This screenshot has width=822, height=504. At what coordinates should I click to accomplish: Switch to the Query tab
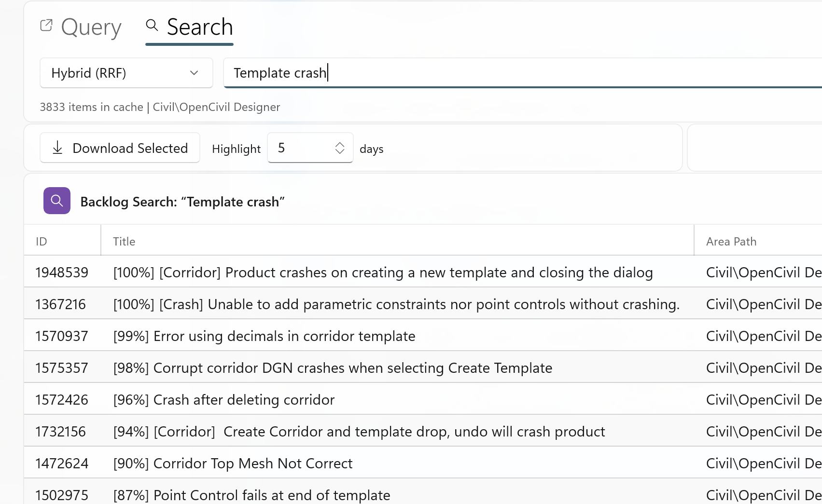pyautogui.click(x=91, y=27)
